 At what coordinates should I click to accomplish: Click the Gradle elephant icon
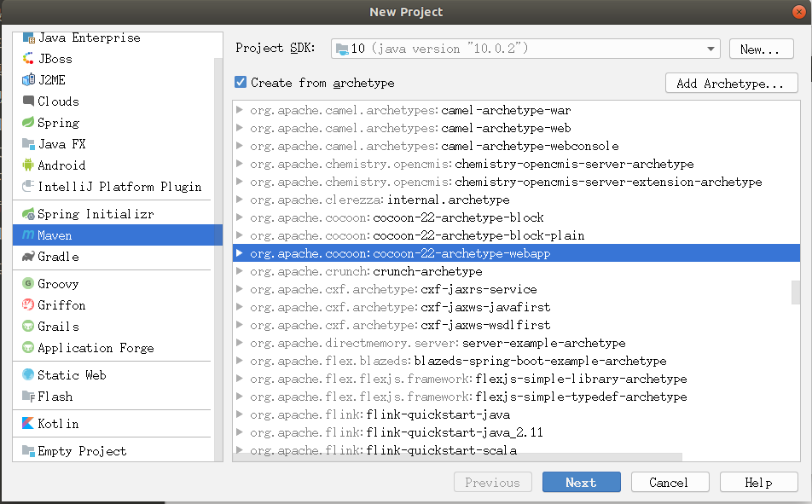(29, 257)
